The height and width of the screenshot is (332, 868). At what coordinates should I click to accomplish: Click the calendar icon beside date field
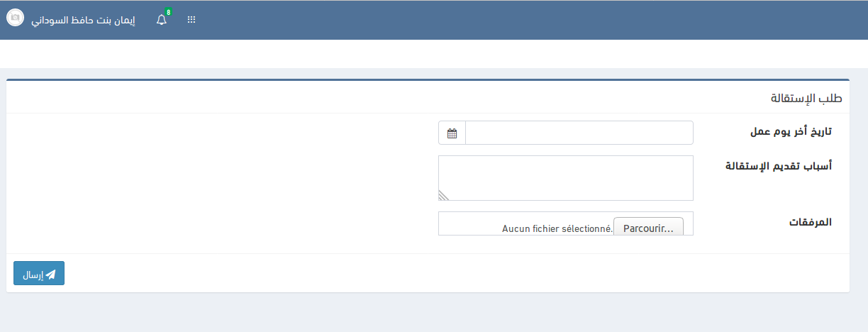click(452, 133)
